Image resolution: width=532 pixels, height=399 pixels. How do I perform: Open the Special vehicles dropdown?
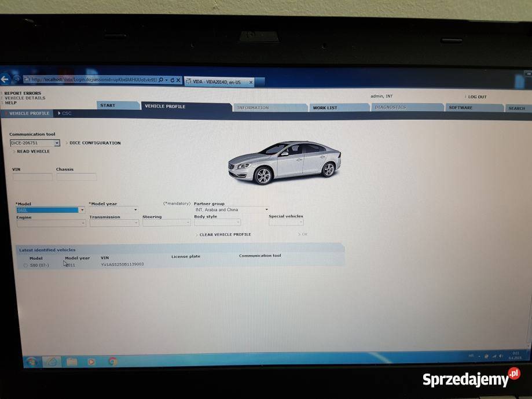point(286,222)
